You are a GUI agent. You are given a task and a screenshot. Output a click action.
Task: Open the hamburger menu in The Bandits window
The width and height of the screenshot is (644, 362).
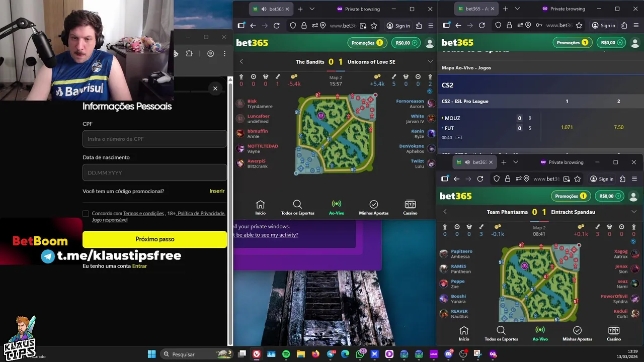[x=431, y=26]
